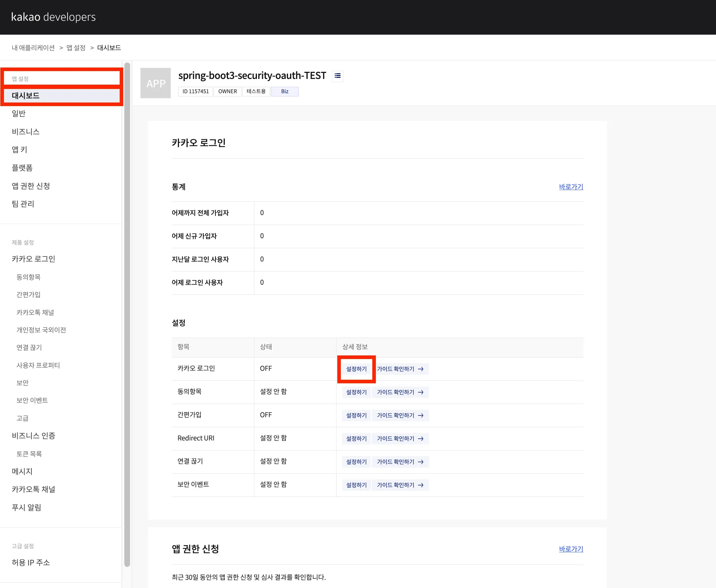
Task: Go to 플랫폼 settings in sidebar
Action: 22,168
